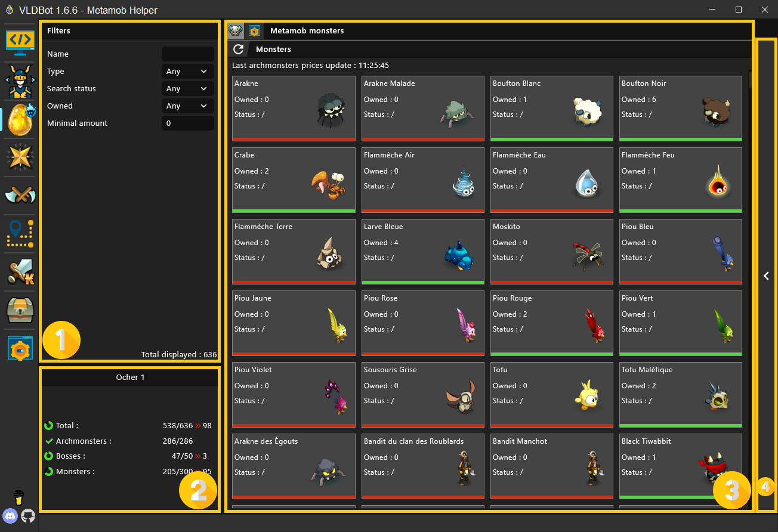
Task: Click the Filters panel header
Action: (x=130, y=31)
